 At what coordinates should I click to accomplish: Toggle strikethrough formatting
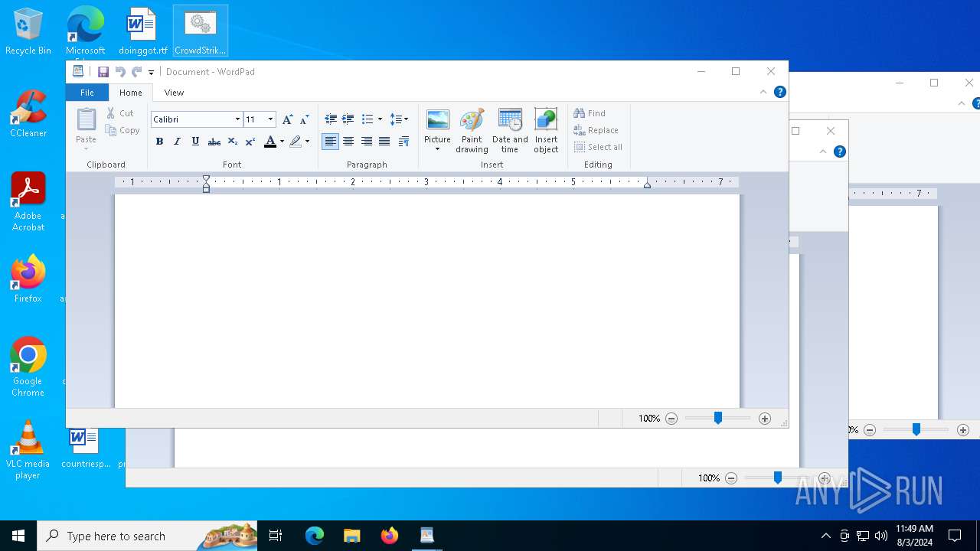point(214,142)
